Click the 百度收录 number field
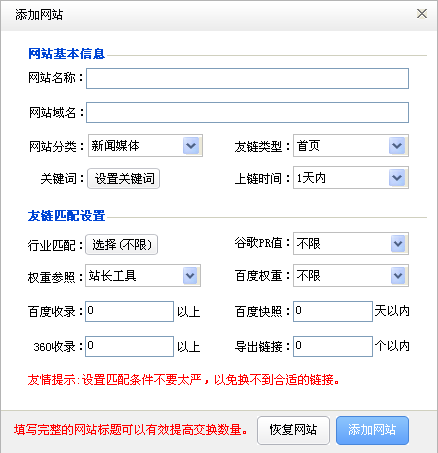The height and width of the screenshot is (453, 438). (x=129, y=311)
